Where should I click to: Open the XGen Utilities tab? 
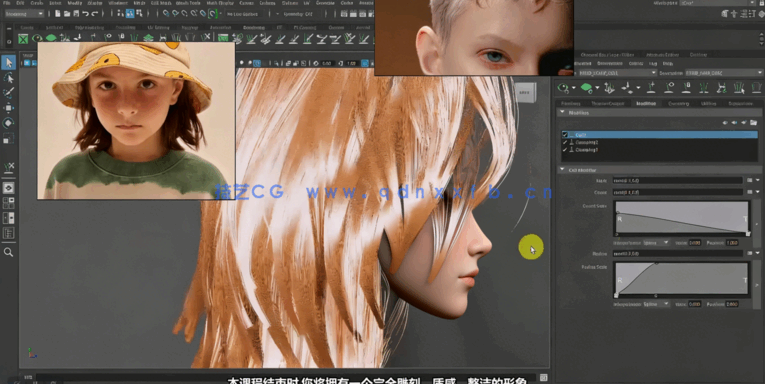(x=708, y=103)
